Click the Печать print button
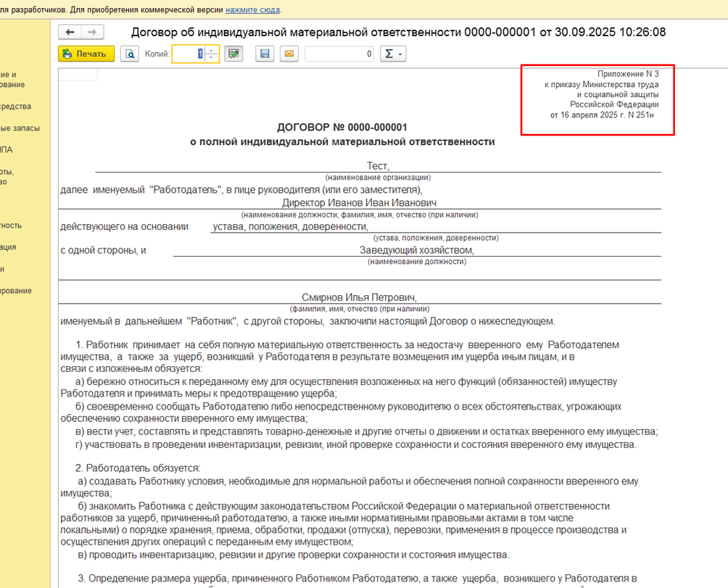Viewport: 728px width, 588px height. (x=86, y=54)
